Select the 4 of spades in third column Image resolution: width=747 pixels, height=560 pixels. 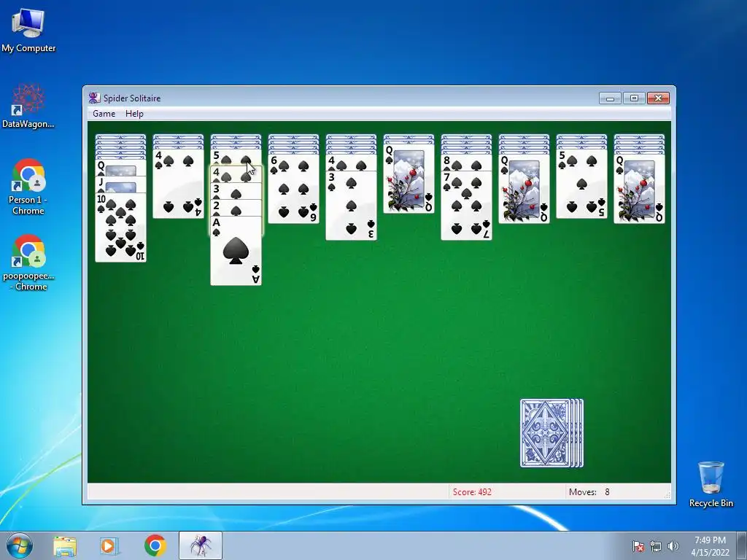(236, 174)
